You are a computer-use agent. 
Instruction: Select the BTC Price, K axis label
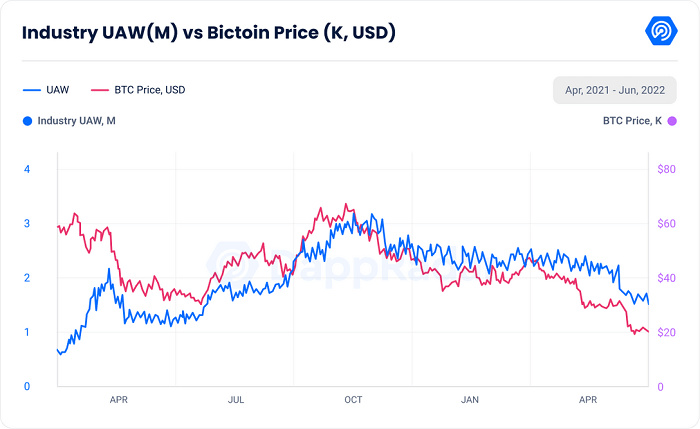[x=632, y=121]
